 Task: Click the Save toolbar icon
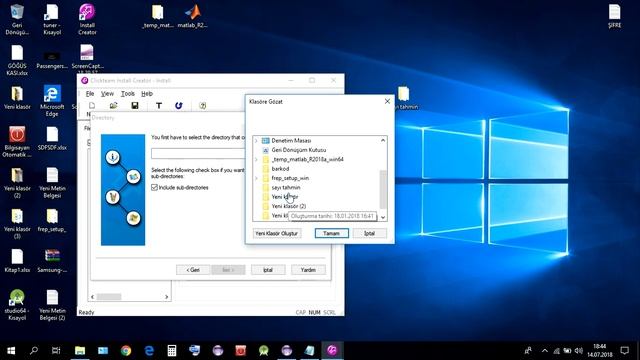[x=135, y=106]
